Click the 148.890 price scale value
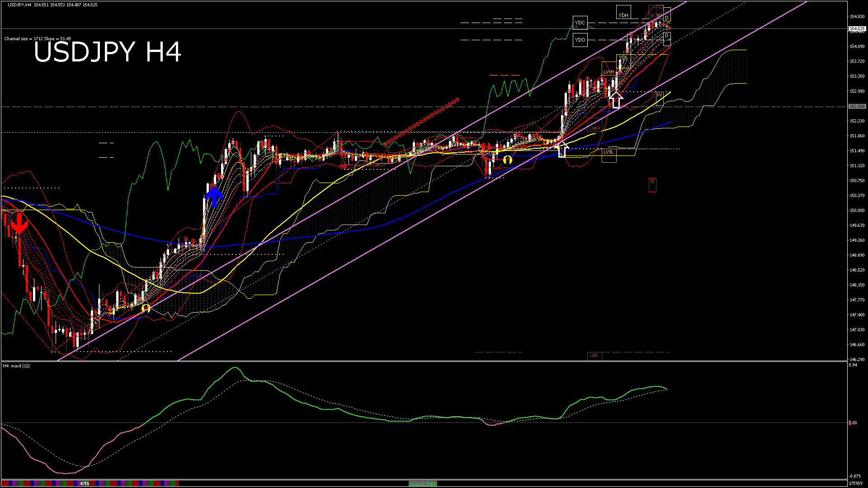This screenshot has width=868, height=488. click(x=857, y=255)
